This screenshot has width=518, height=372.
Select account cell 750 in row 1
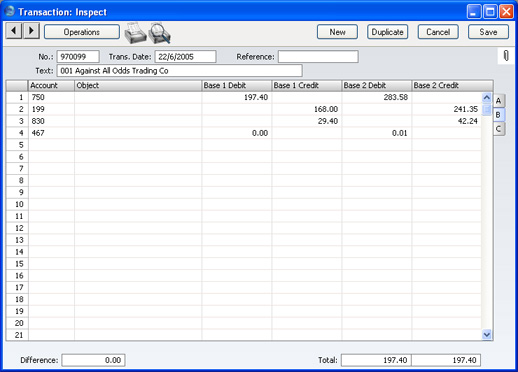(51, 97)
